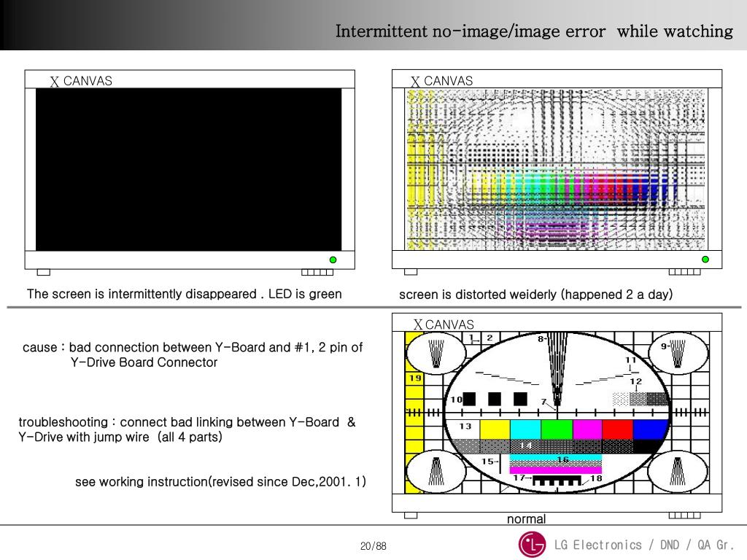Click the X CANVAS logo on the normal TV
The image size is (747, 560).
(x=444, y=324)
